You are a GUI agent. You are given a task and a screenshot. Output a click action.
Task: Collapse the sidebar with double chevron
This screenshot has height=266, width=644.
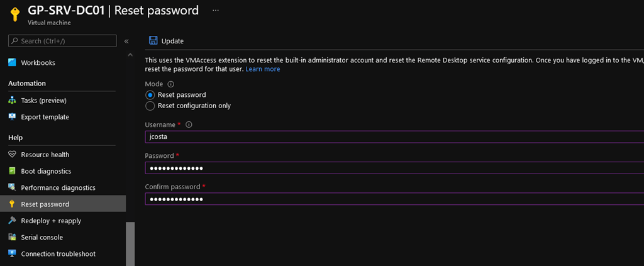(x=126, y=41)
